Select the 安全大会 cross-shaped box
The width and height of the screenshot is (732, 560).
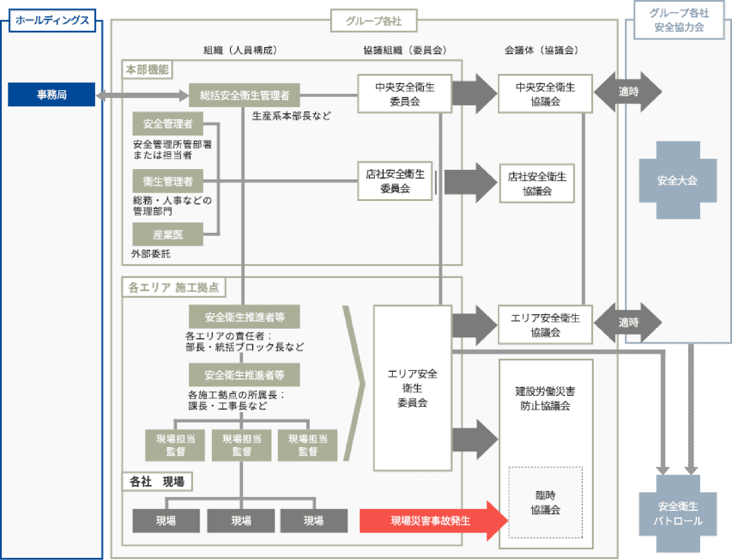678,180
